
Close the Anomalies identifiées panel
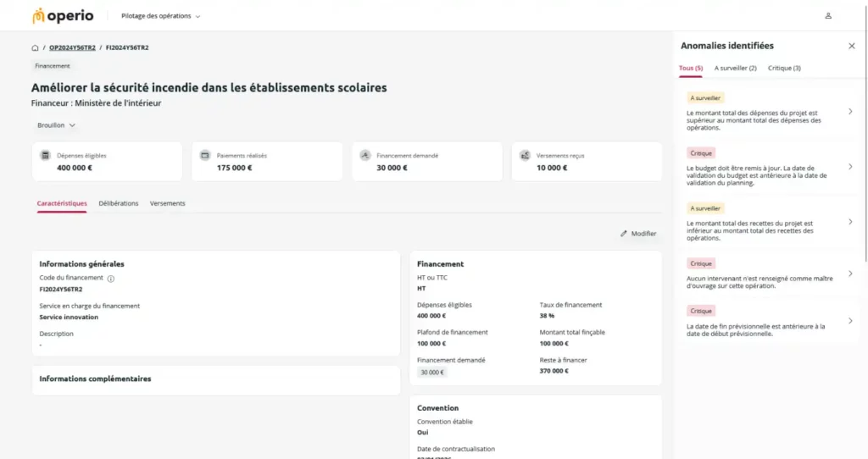851,46
